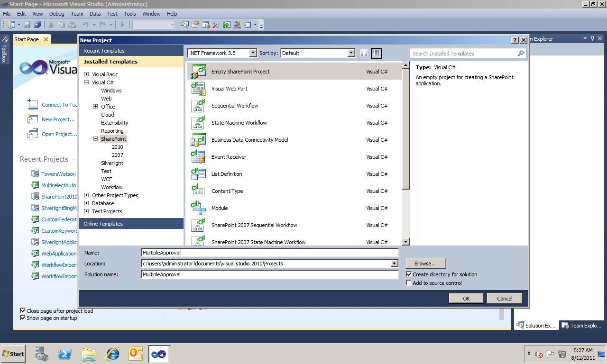Open the Team menu

77,14
